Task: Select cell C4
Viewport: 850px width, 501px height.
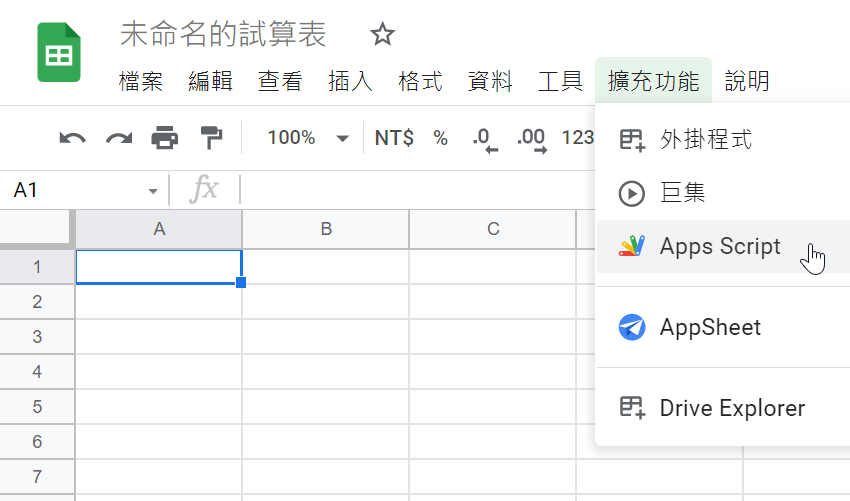Action: click(x=493, y=371)
